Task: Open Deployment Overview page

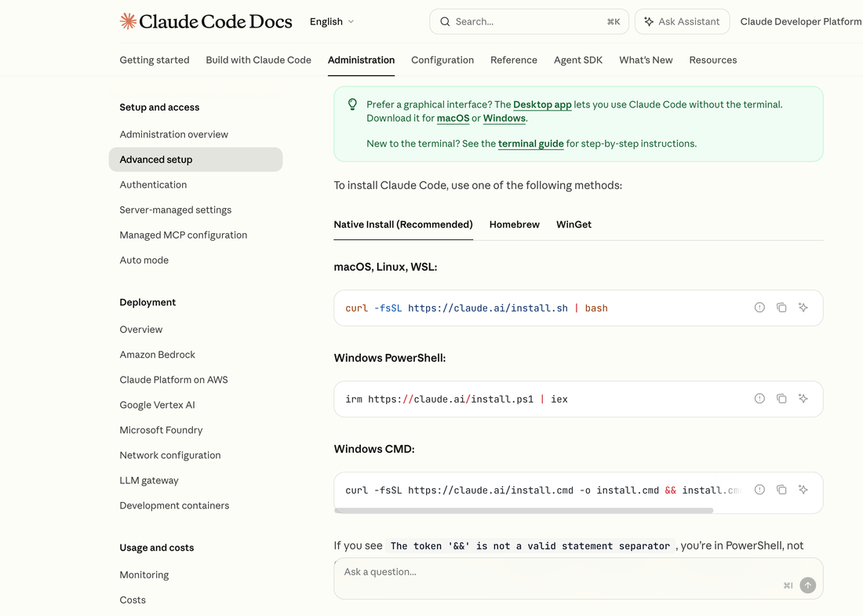Action: 141,330
